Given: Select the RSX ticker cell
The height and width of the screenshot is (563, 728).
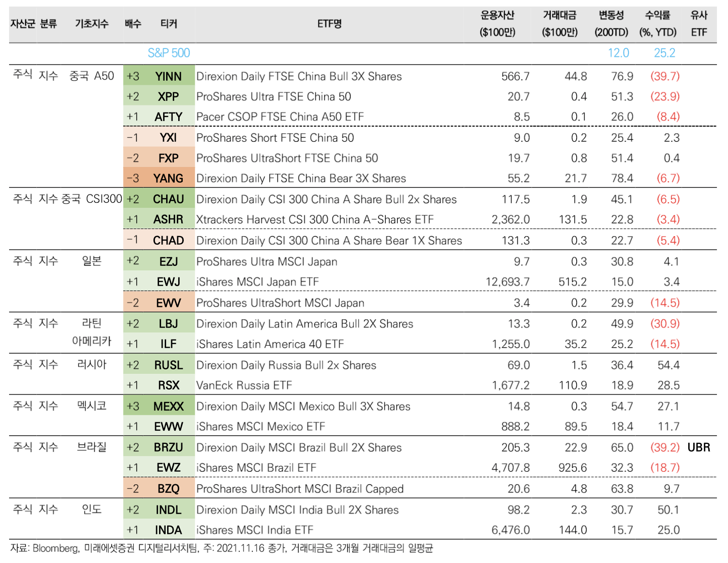Looking at the screenshot, I should [169, 385].
